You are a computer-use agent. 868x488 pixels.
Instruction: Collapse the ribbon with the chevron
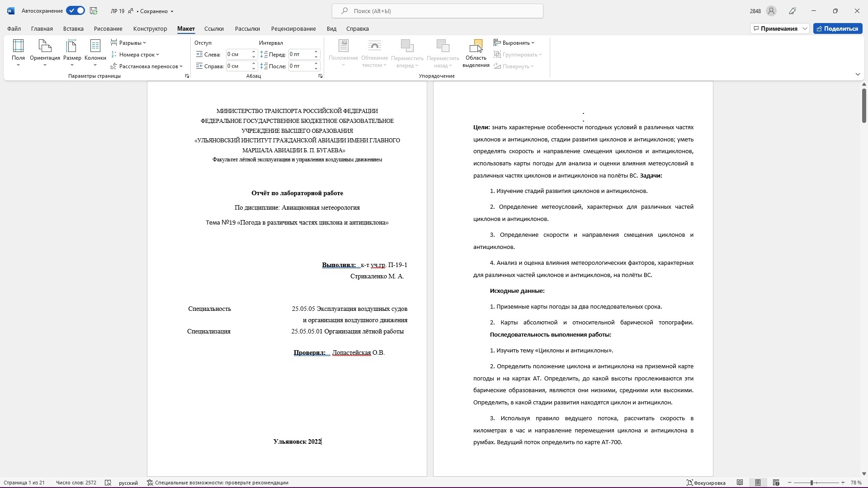858,74
